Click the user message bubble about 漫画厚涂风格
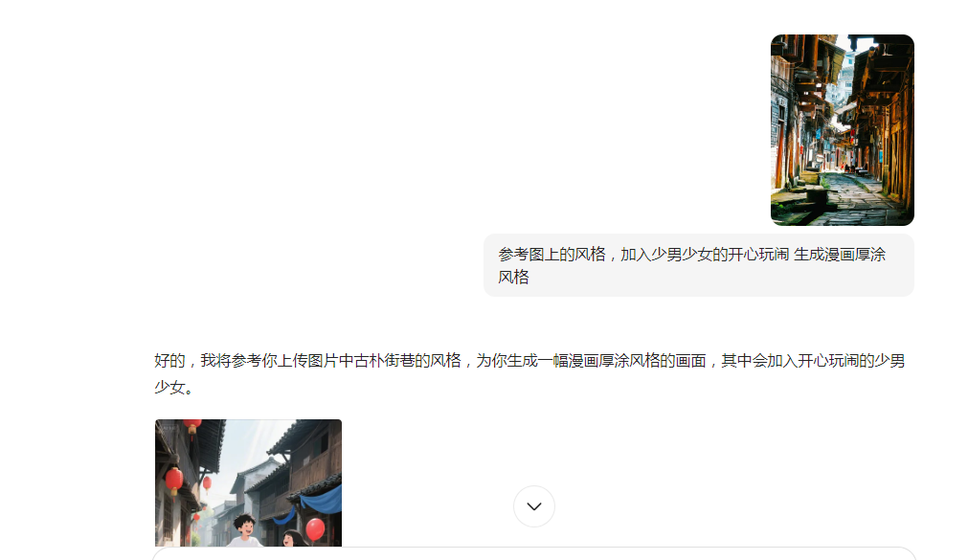The width and height of the screenshot is (968, 560). [698, 265]
